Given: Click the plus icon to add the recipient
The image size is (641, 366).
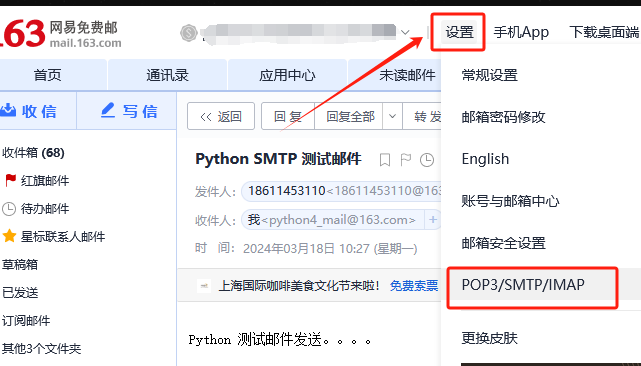Looking at the screenshot, I should [433, 220].
